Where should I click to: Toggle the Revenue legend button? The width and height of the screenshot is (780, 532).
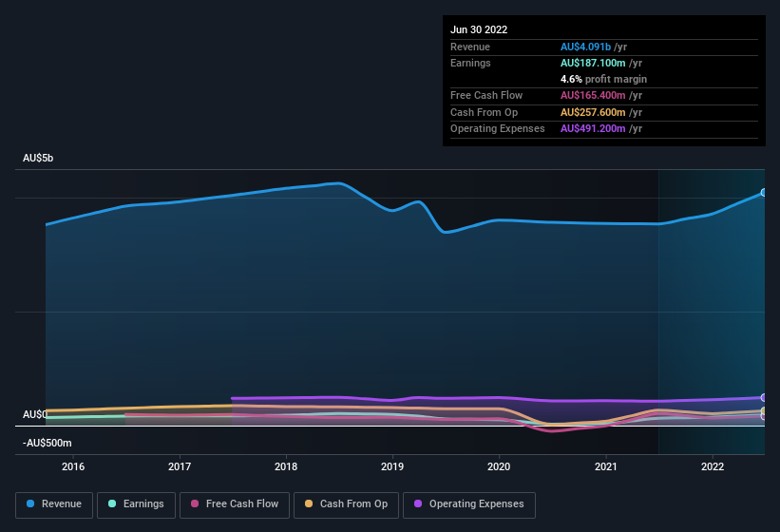pyautogui.click(x=54, y=504)
